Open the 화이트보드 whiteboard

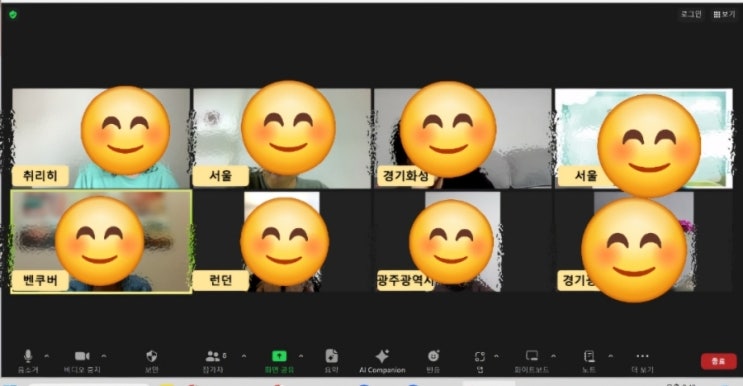coord(532,361)
